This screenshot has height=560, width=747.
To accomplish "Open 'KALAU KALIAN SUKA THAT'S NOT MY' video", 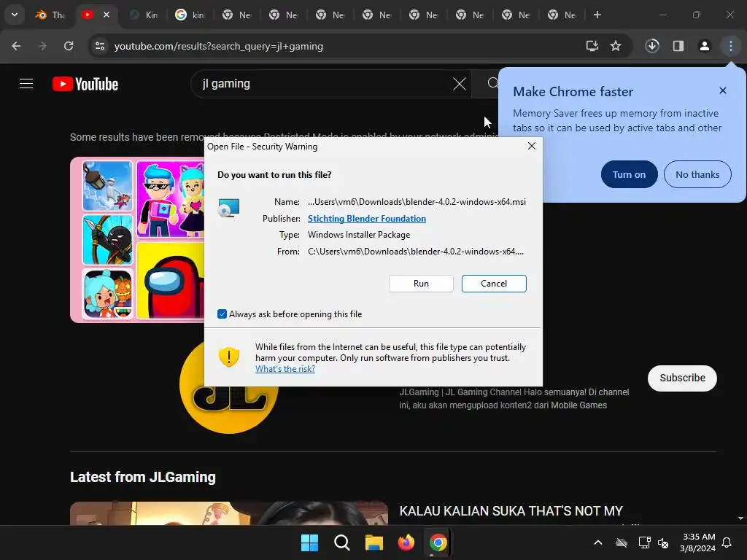I will [511, 511].
